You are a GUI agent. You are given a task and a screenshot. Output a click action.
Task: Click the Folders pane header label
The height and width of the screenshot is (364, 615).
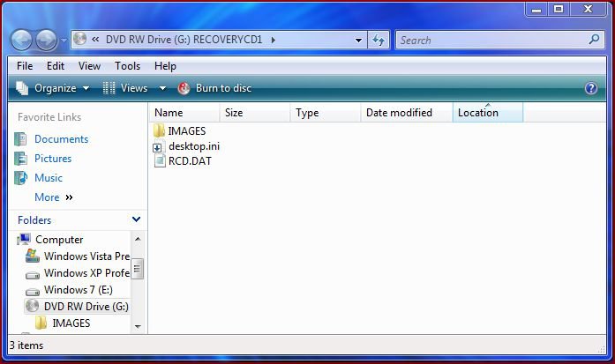(x=34, y=219)
